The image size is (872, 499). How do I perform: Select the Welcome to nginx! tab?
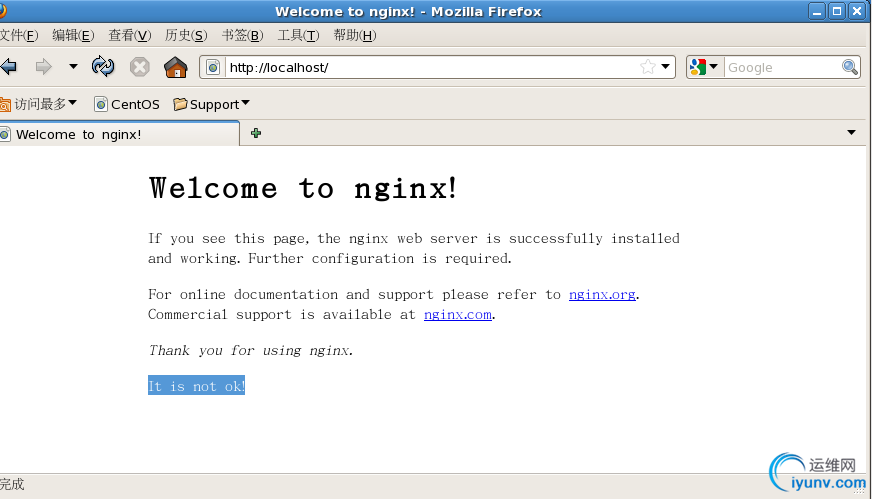coord(119,134)
